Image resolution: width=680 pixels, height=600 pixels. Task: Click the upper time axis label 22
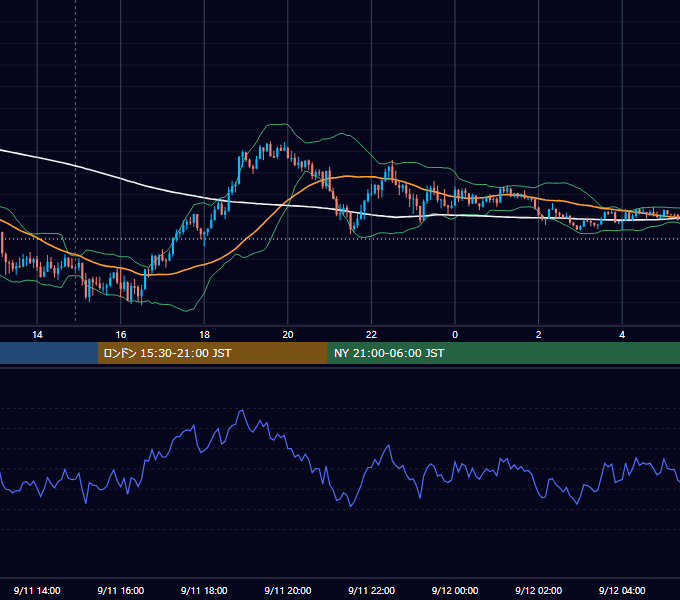pos(371,335)
